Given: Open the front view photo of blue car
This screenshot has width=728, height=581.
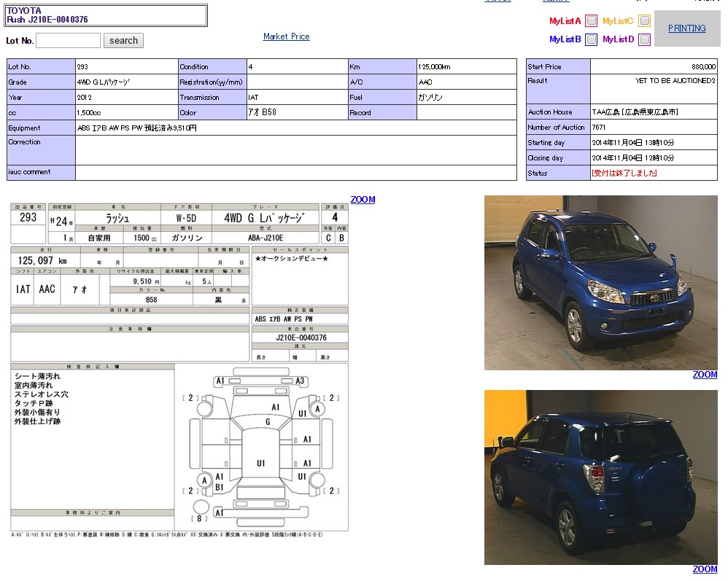Looking at the screenshot, I should pyautogui.click(x=600, y=283).
